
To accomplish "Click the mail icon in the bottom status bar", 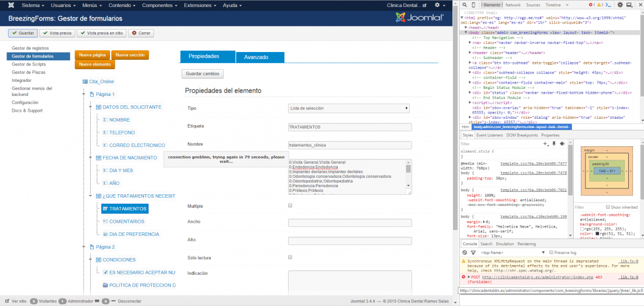I will pyautogui.click(x=97, y=301).
